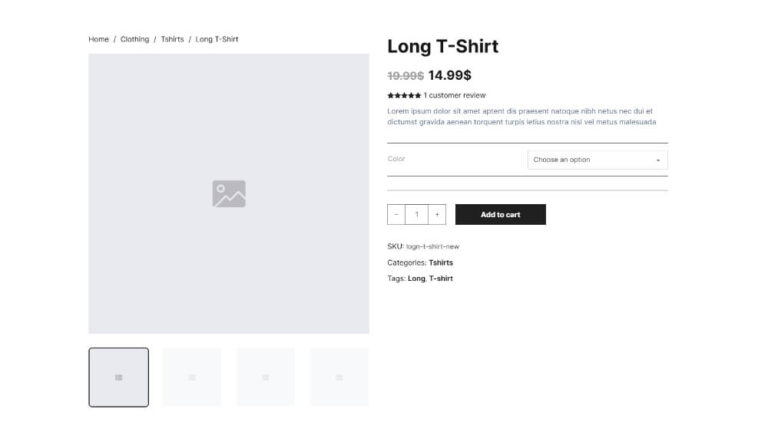Click the Long T-Shirt product title
This screenshot has height=432, width=768.
[442, 46]
